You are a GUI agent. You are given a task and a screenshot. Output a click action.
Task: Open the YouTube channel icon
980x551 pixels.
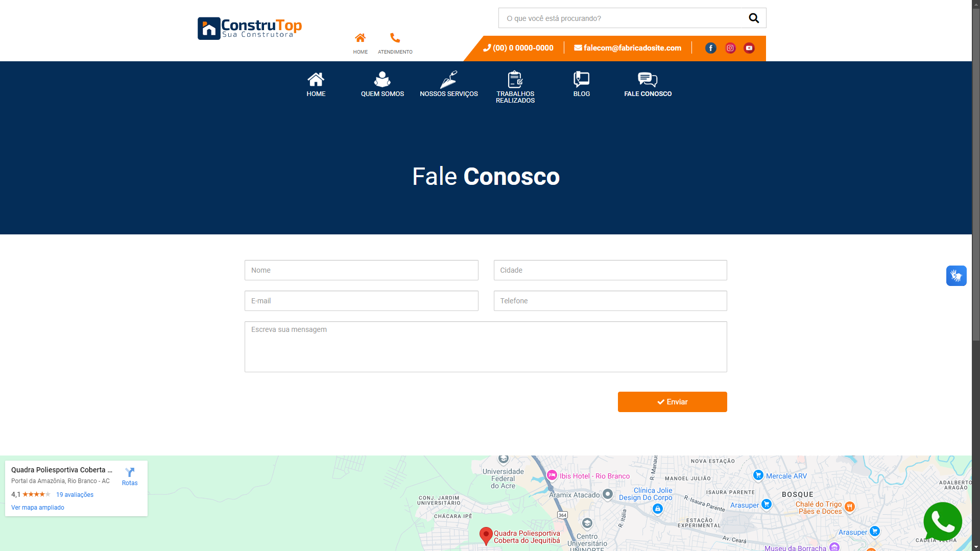pos(749,48)
